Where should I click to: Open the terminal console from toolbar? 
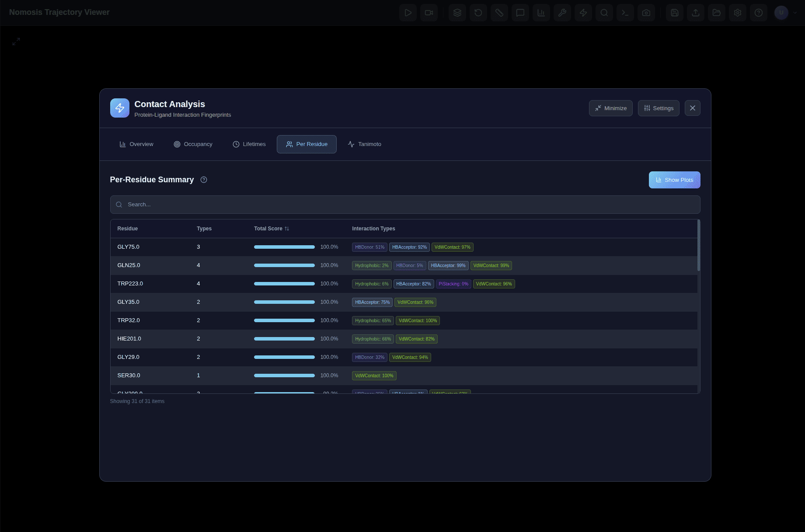[x=625, y=13]
